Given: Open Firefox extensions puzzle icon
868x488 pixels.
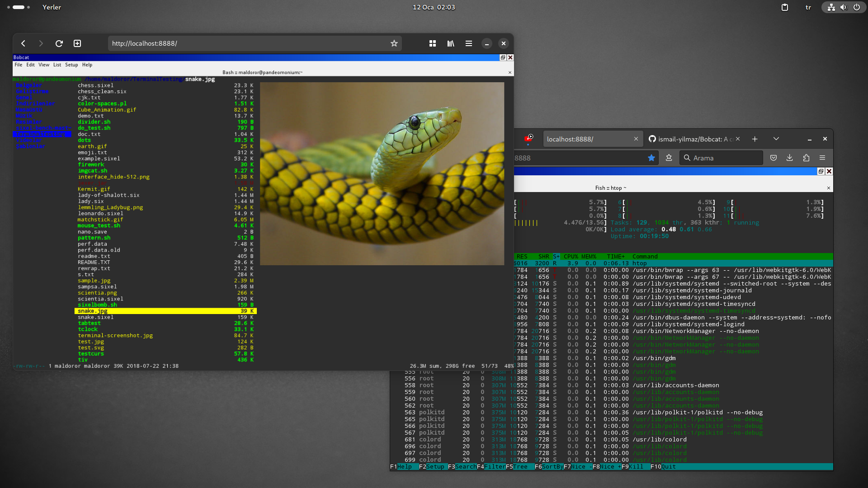Looking at the screenshot, I should [x=806, y=158].
